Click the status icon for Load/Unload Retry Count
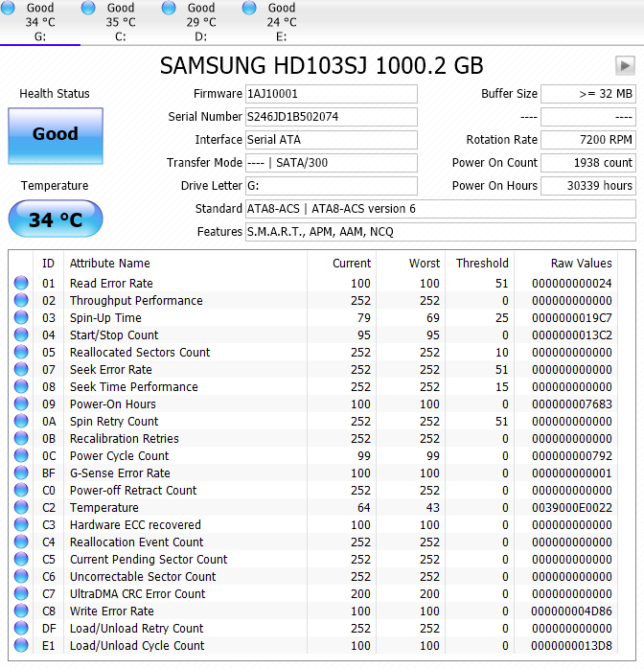 (x=21, y=628)
